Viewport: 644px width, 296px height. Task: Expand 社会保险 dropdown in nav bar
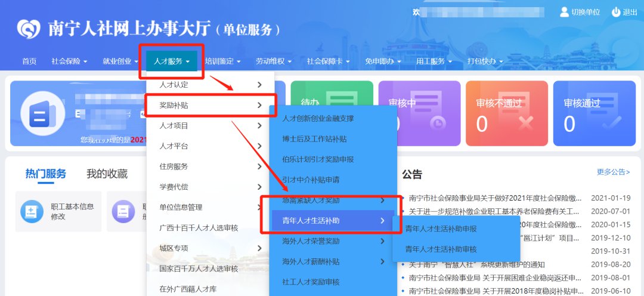69,61
